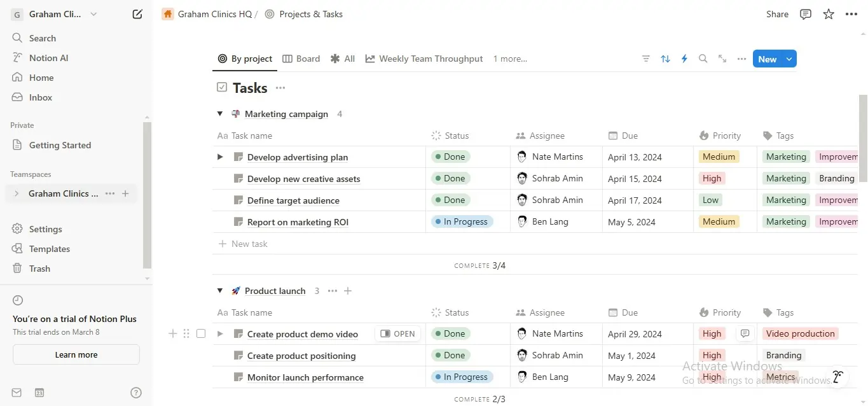The image size is (868, 406).
Task: Click the database search magnifier icon
Action: [703, 59]
